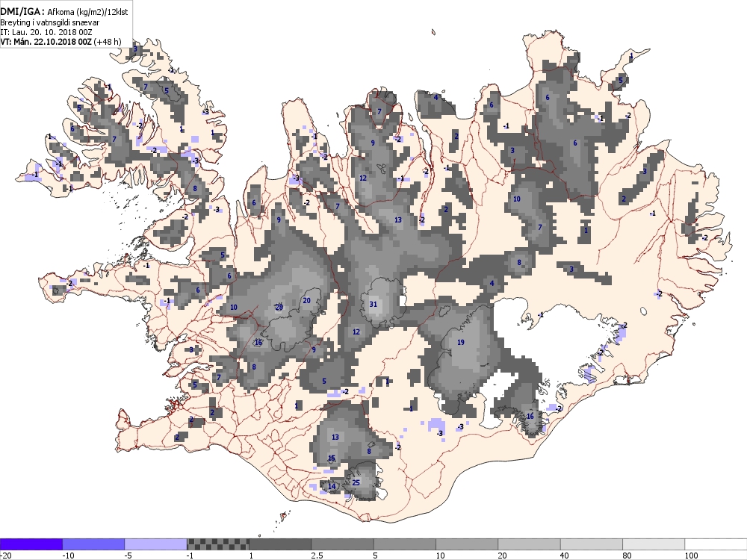The image size is (747, 560).
Task: Select the legend tick label '100'
Action: [x=692, y=556]
